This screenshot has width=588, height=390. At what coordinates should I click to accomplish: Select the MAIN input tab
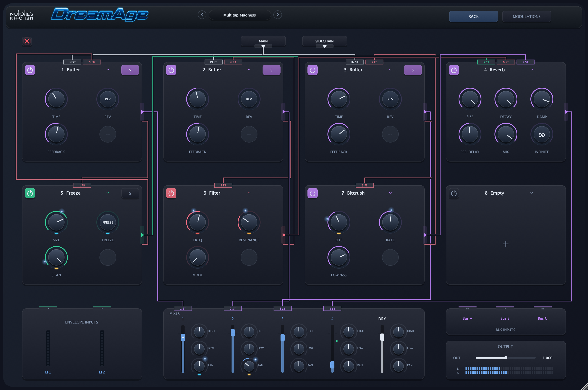pos(263,41)
